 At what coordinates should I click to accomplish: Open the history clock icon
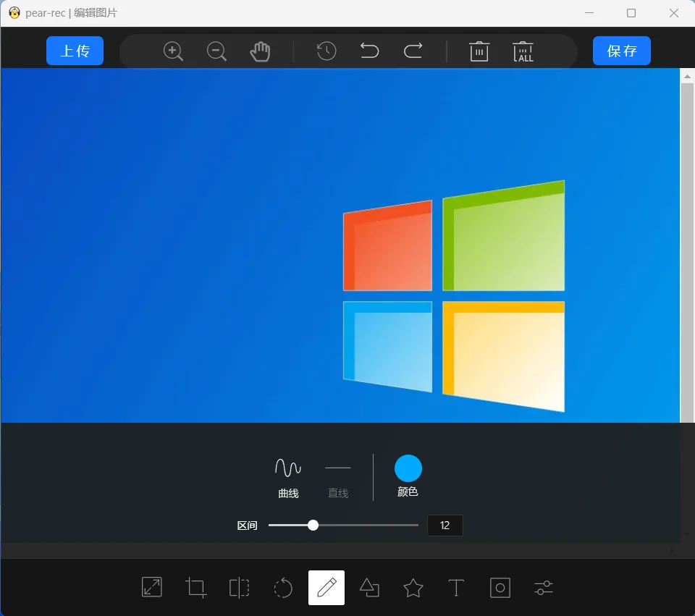(x=327, y=51)
